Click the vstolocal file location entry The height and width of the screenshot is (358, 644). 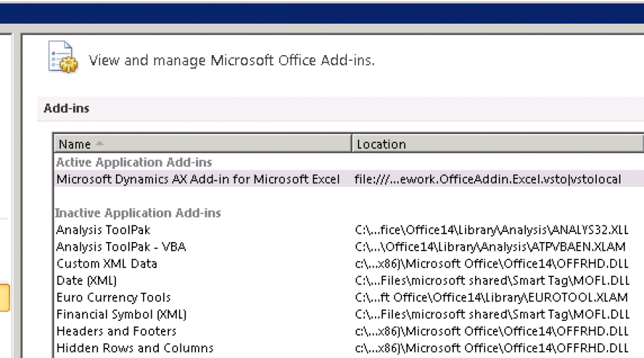click(487, 179)
